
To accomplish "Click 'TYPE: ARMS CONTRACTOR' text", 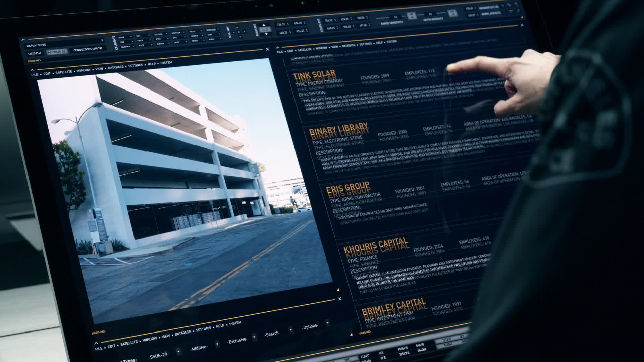I will coord(355,197).
